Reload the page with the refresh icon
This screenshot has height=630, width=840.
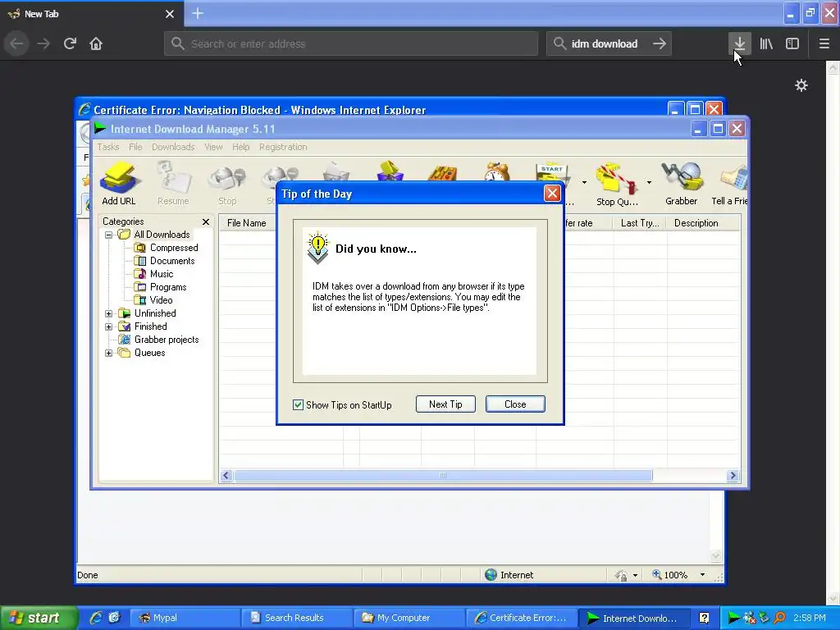[x=70, y=43]
